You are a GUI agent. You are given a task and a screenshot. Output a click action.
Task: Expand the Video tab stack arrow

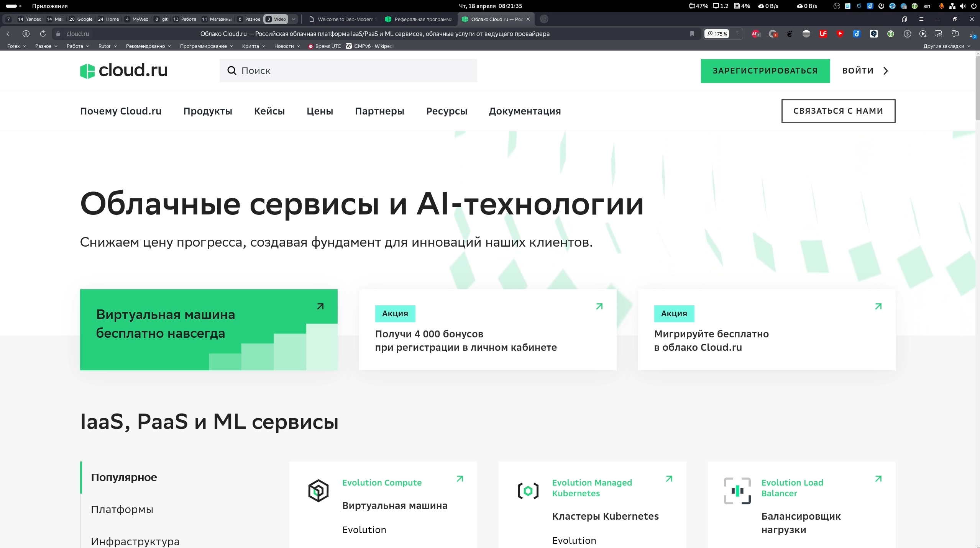[293, 19]
